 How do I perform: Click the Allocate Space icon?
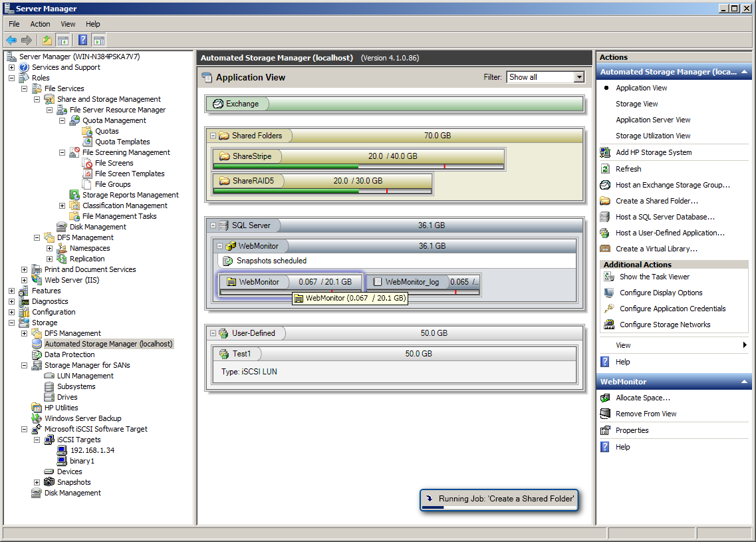tap(605, 398)
